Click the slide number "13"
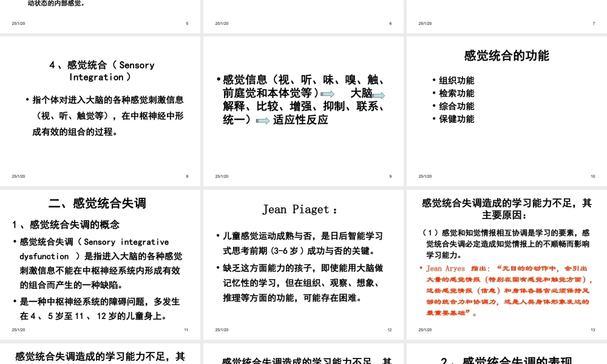 point(594,329)
